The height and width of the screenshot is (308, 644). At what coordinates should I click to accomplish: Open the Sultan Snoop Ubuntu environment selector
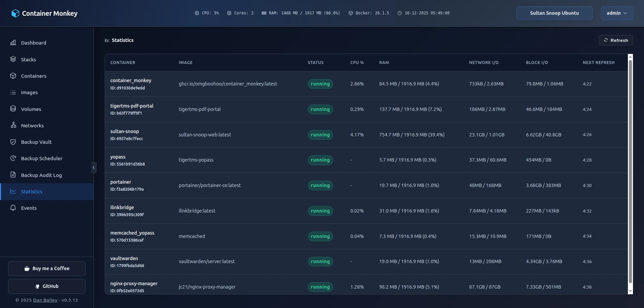pos(554,13)
